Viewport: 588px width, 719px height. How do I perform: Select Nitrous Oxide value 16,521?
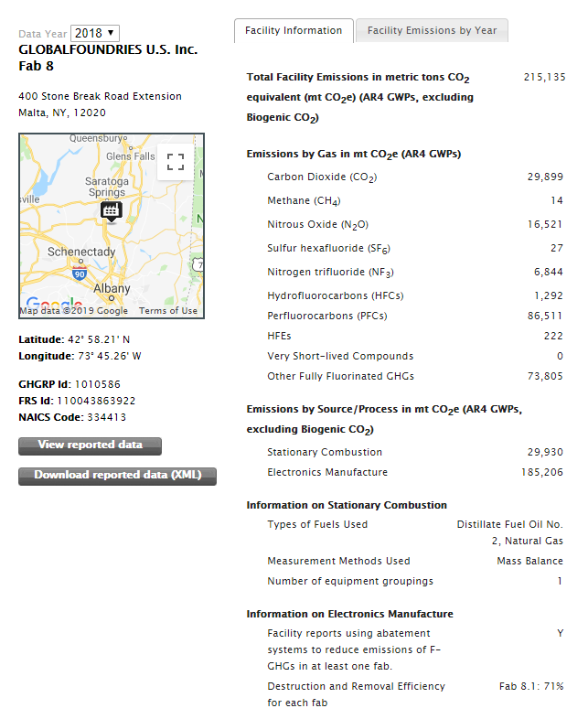(x=545, y=225)
